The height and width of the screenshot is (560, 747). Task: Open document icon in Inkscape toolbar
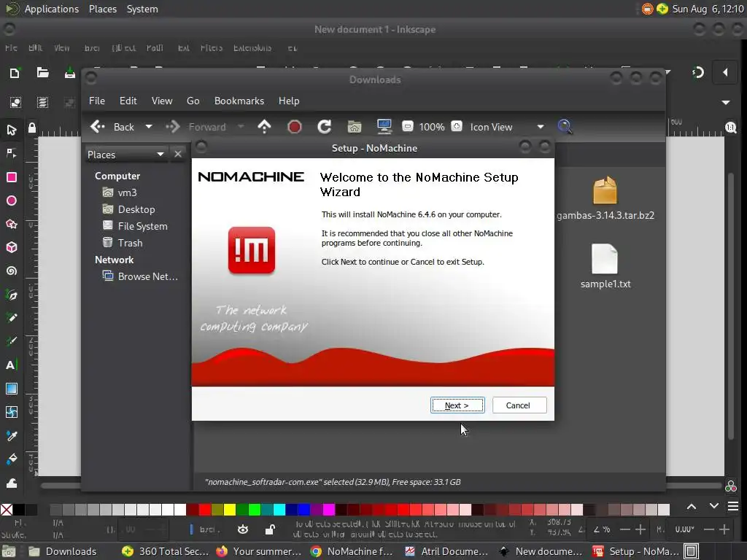point(43,72)
